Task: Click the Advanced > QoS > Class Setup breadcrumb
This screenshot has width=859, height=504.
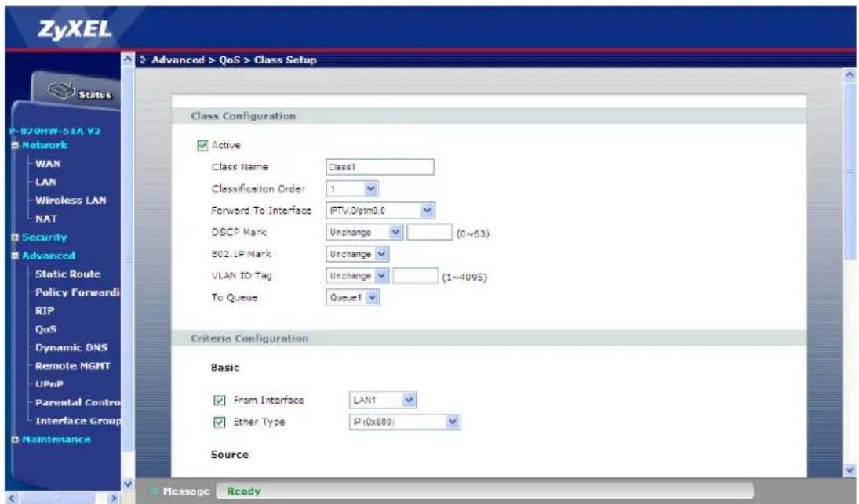Action: click(234, 60)
